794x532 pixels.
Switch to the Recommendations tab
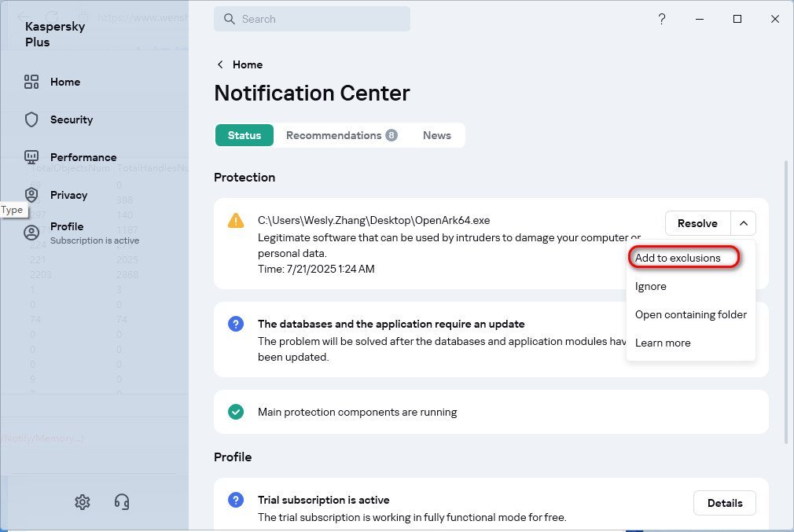pos(342,135)
